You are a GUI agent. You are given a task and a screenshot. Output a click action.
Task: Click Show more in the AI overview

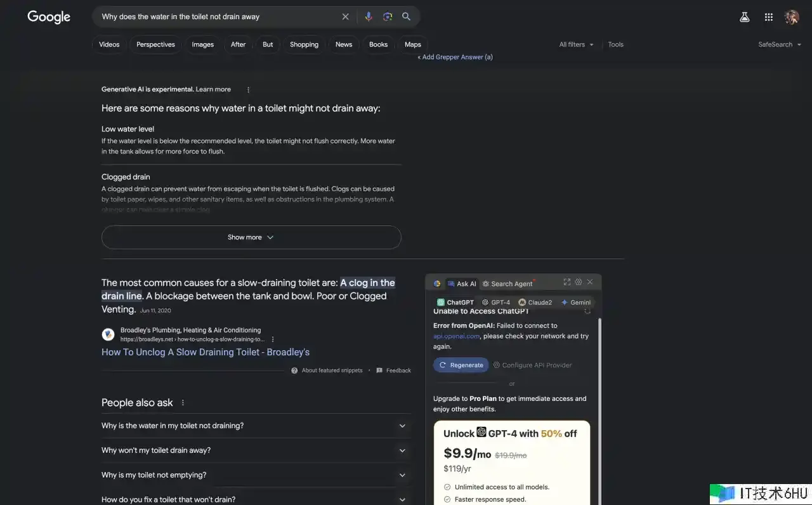(251, 237)
